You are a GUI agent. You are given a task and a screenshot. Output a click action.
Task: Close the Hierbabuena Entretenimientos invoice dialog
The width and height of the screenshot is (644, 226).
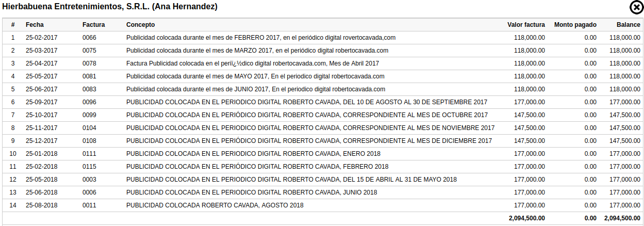point(637,7)
